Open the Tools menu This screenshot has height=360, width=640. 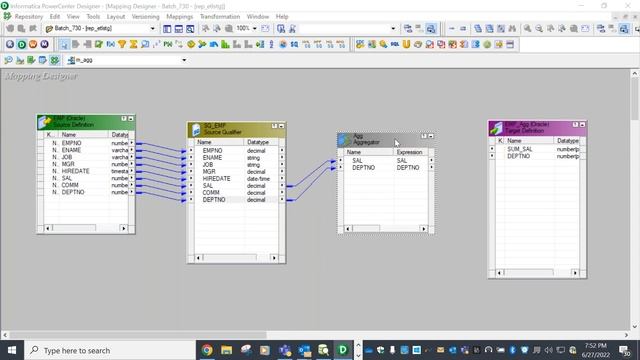coord(93,16)
